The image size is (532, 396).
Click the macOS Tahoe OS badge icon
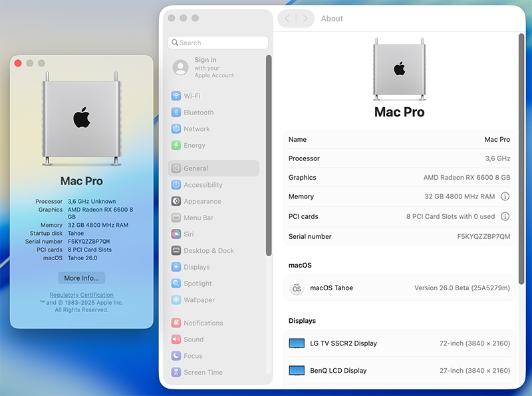pos(297,288)
